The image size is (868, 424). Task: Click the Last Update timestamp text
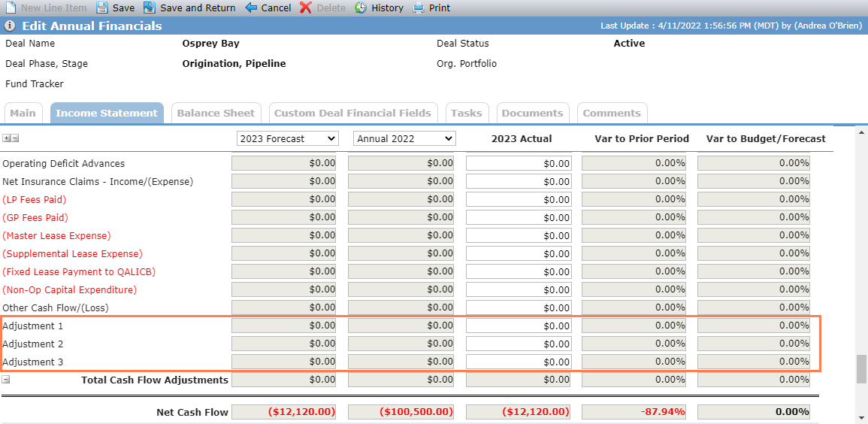tap(731, 26)
